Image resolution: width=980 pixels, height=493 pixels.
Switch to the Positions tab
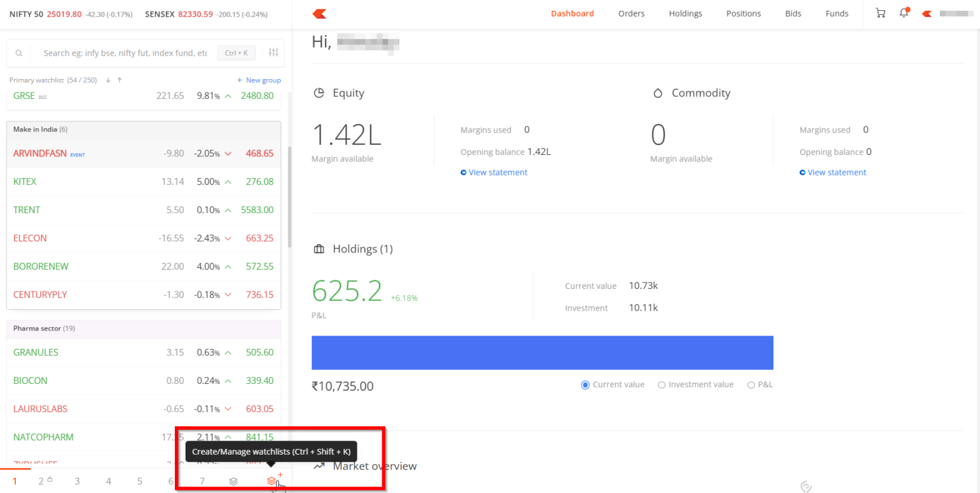click(x=743, y=13)
